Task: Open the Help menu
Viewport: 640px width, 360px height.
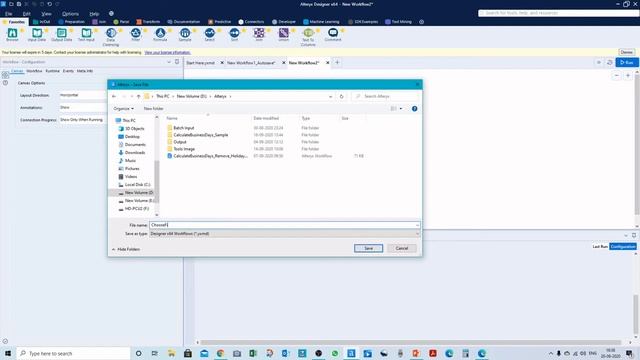Action: (94, 13)
